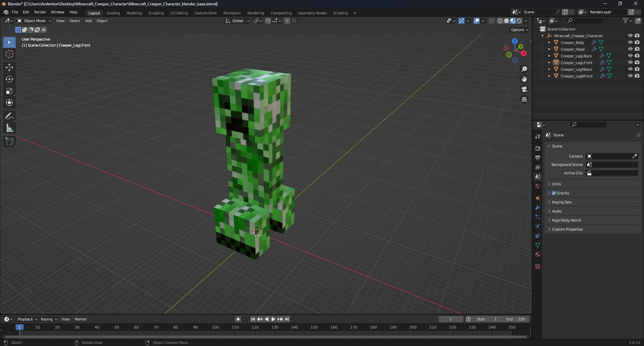Open Marker menu in timeline
Screen dimensions: 644x346
click(x=80, y=319)
